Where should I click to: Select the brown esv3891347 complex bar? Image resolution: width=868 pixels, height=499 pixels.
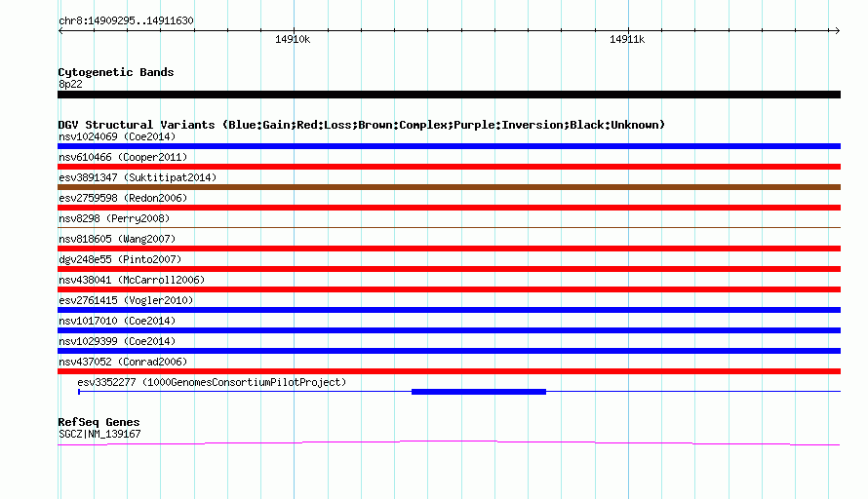pos(449,187)
